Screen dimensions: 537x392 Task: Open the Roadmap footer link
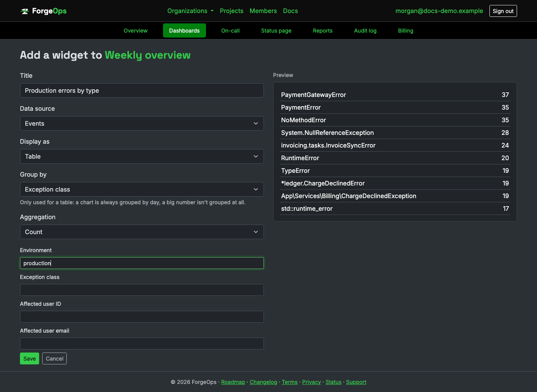(x=233, y=382)
